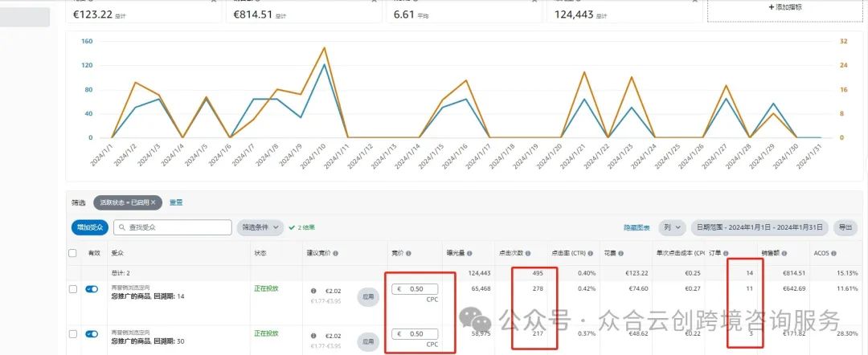Remove the 活跃状态=已启用 filter chip
868x355 pixels.
pos(154,203)
